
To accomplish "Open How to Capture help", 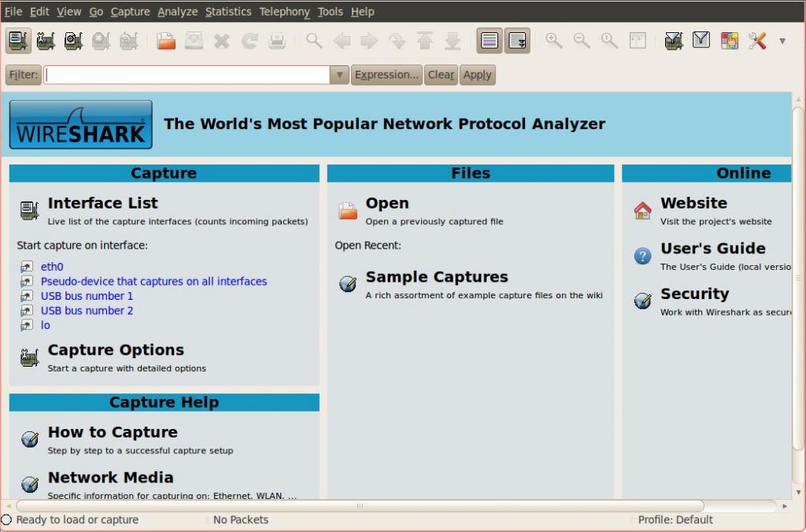I will (113, 432).
